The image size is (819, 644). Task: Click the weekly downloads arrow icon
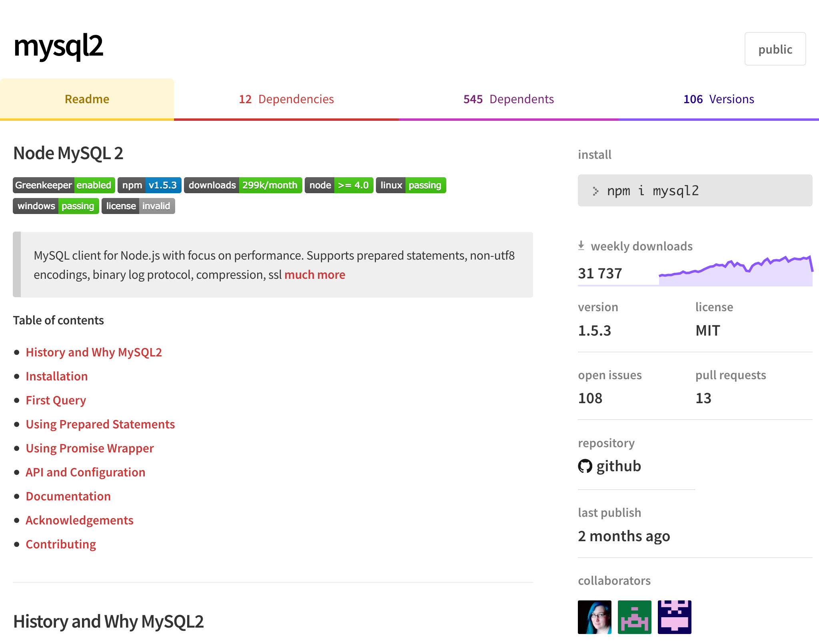(581, 246)
